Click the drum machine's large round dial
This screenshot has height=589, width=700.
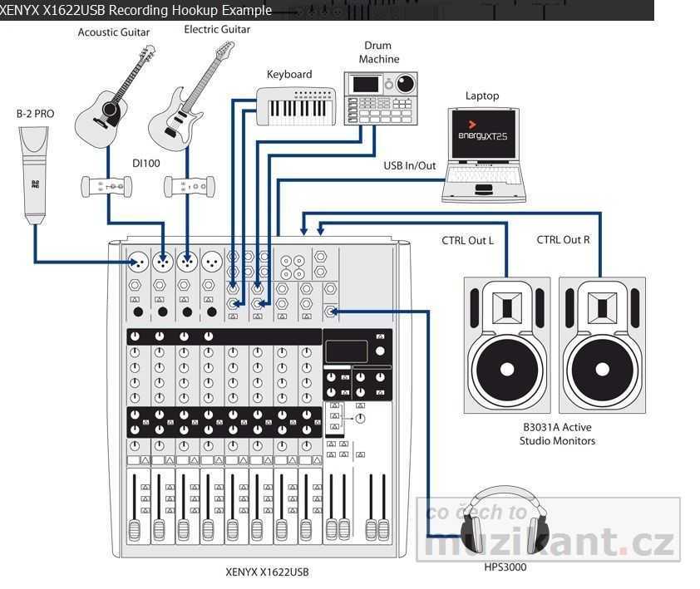[406, 83]
